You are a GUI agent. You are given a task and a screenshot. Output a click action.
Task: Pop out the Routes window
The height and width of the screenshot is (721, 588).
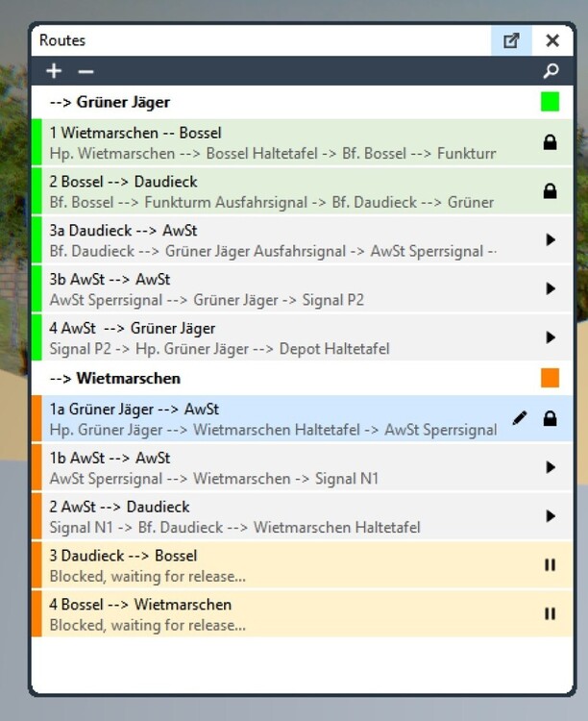tap(511, 40)
